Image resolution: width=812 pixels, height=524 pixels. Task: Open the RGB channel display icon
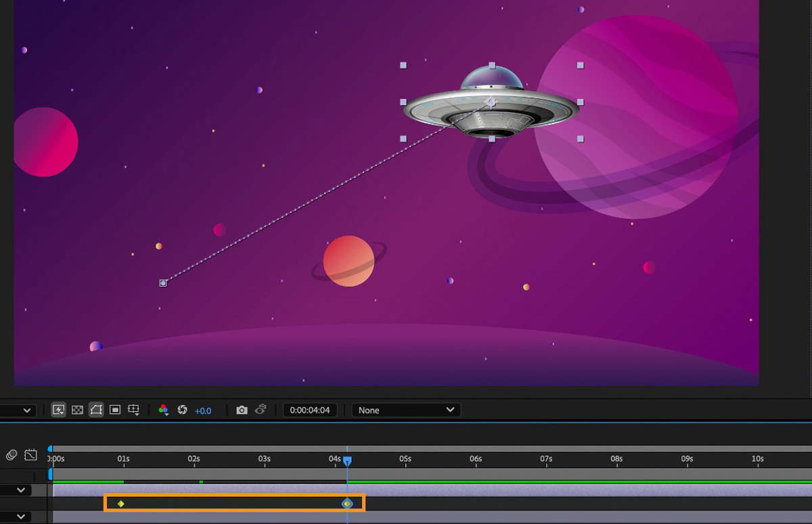pyautogui.click(x=163, y=410)
